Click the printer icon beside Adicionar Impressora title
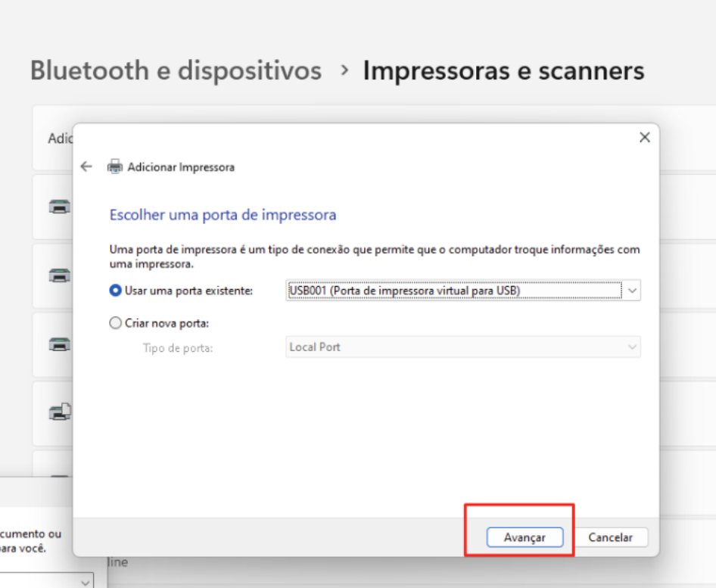Image resolution: width=716 pixels, height=588 pixels. point(115,167)
